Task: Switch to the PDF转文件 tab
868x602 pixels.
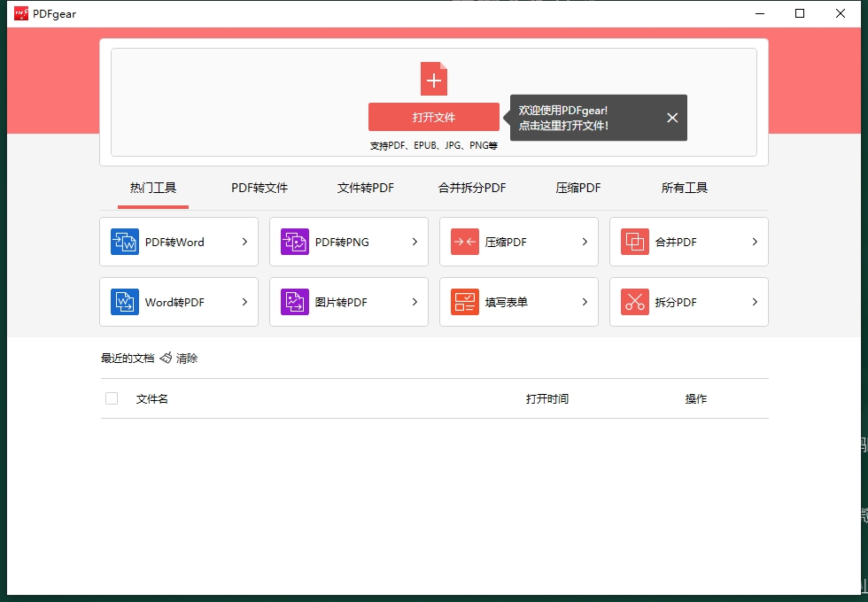Action: click(259, 188)
